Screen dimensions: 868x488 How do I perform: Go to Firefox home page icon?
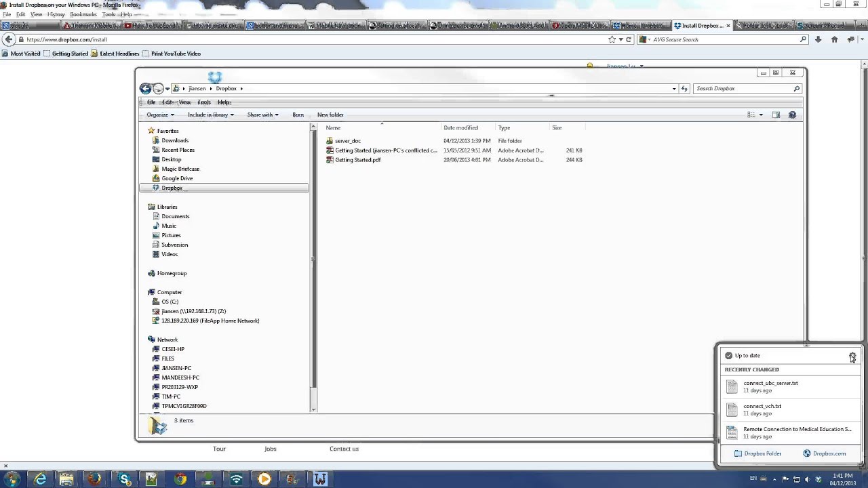coord(834,39)
